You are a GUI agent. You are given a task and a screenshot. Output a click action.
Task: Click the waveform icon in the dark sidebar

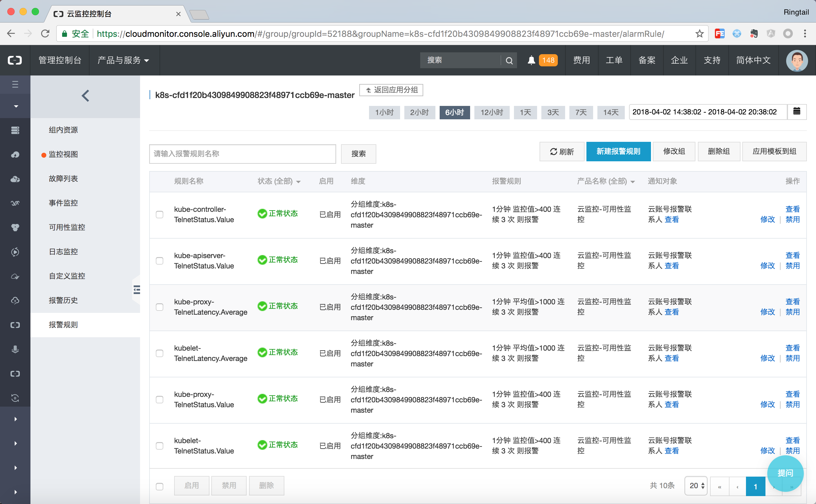(x=15, y=203)
